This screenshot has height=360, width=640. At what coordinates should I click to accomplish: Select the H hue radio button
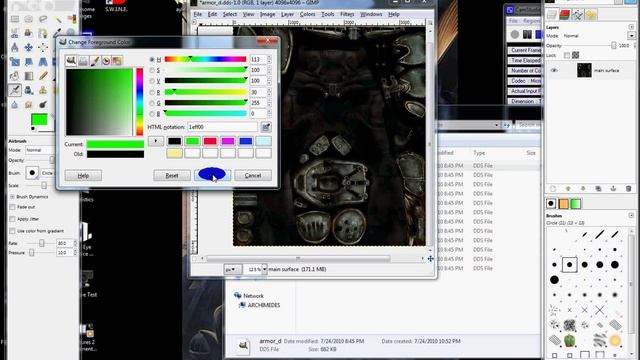152,60
